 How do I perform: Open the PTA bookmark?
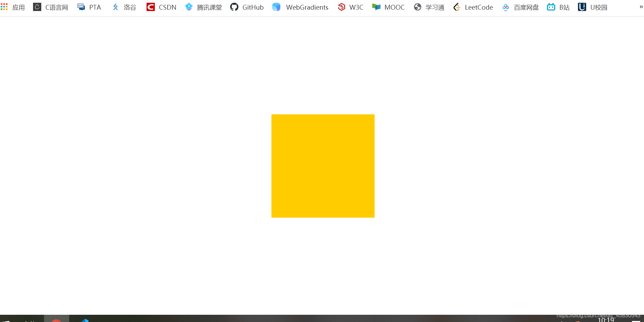[95, 7]
